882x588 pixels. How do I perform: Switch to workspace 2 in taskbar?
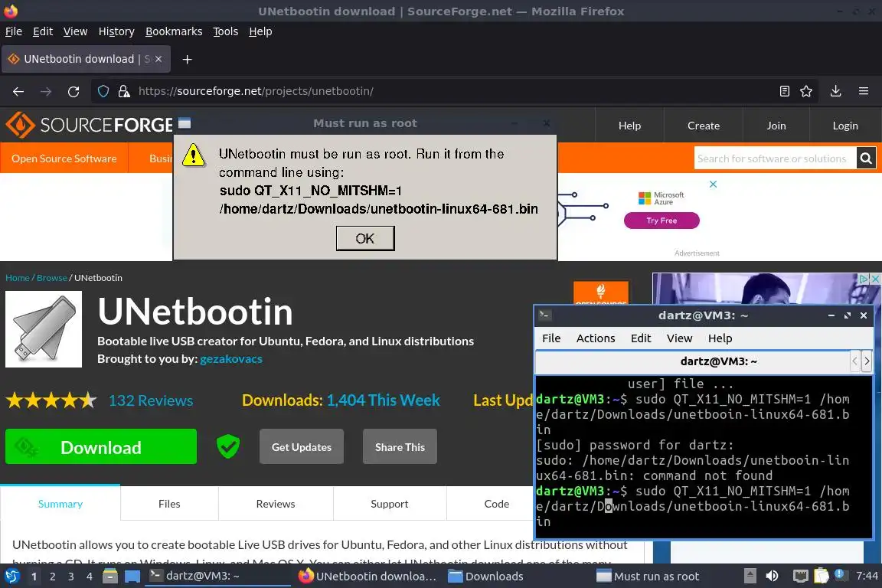click(x=52, y=577)
